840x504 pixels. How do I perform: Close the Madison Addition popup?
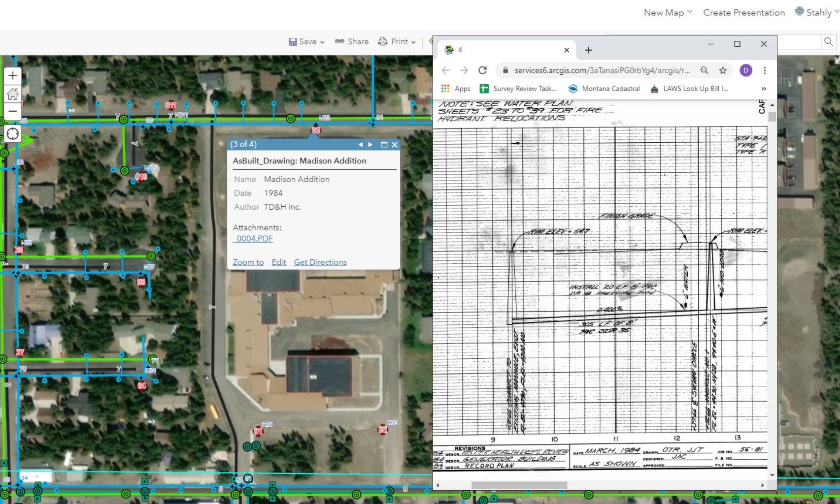pos(395,145)
